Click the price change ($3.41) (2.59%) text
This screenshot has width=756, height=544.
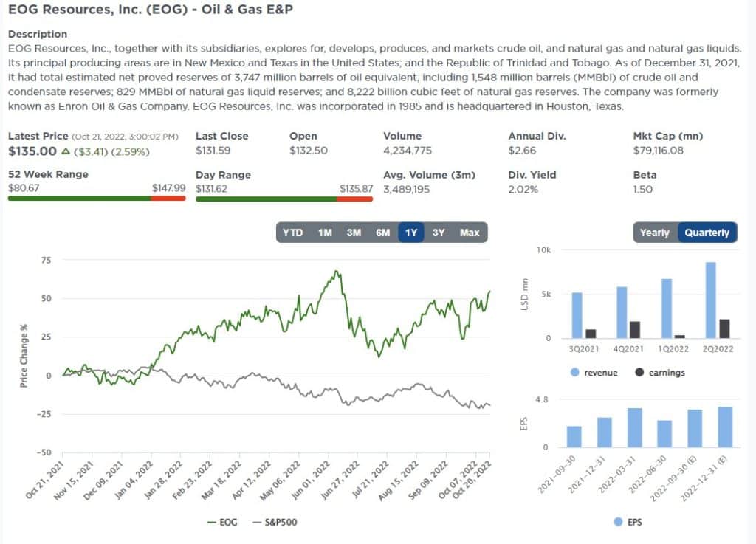(x=111, y=152)
